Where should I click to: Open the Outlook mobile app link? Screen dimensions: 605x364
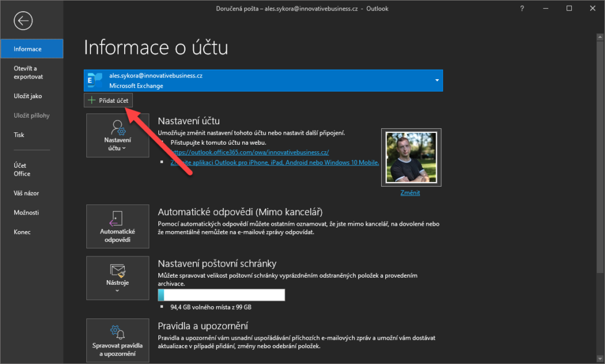pyautogui.click(x=275, y=162)
